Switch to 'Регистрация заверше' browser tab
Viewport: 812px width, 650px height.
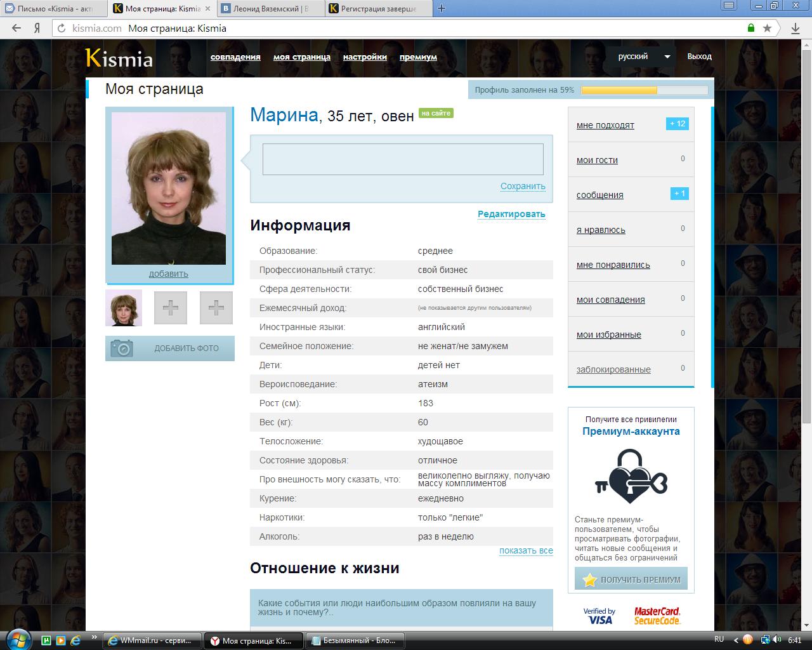pos(377,9)
